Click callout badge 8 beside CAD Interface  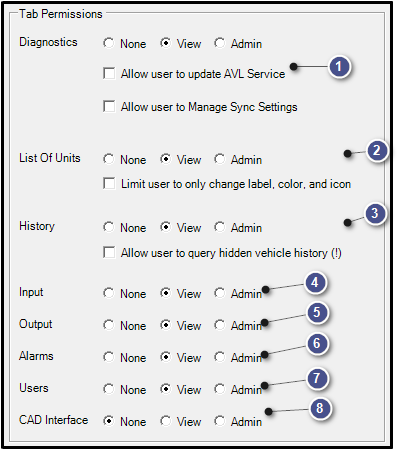tap(319, 408)
